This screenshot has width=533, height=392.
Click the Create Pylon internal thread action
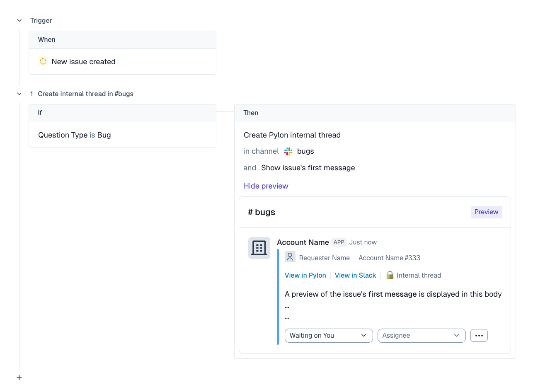coord(292,135)
